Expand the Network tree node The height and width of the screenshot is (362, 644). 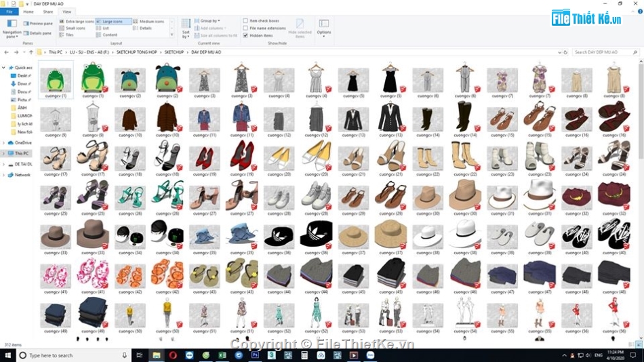[3, 175]
